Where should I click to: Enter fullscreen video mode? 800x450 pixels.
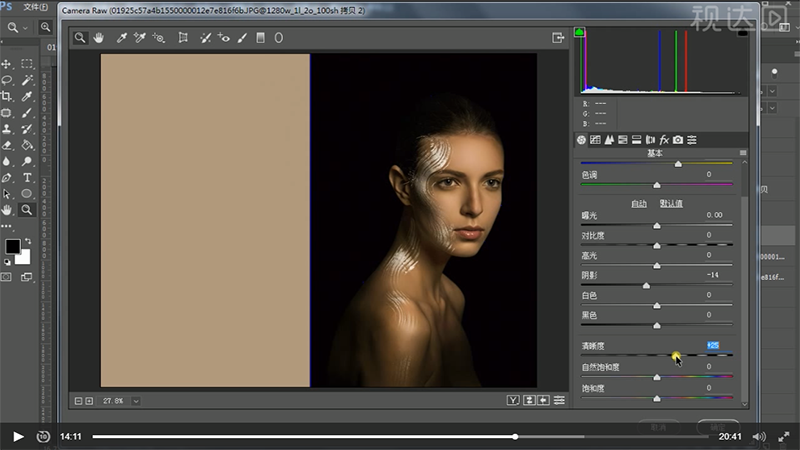(x=784, y=437)
